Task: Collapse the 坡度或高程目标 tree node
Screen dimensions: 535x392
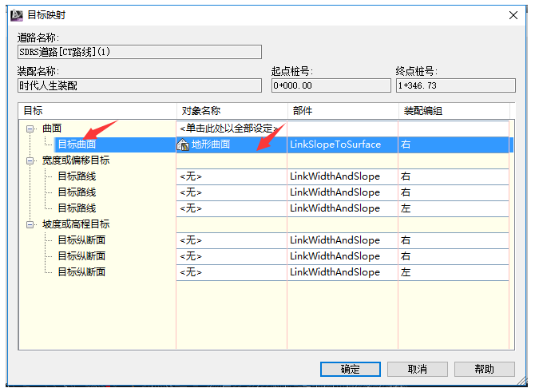Action: [30, 224]
